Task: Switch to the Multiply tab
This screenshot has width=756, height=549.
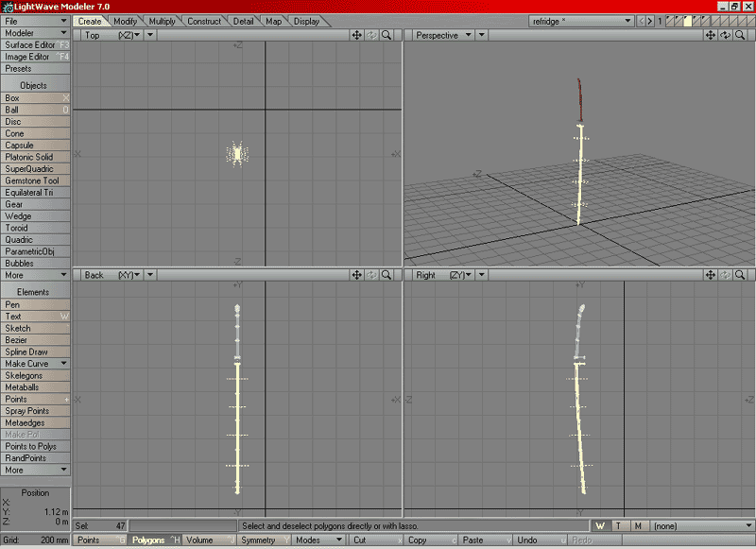Action: (162, 21)
